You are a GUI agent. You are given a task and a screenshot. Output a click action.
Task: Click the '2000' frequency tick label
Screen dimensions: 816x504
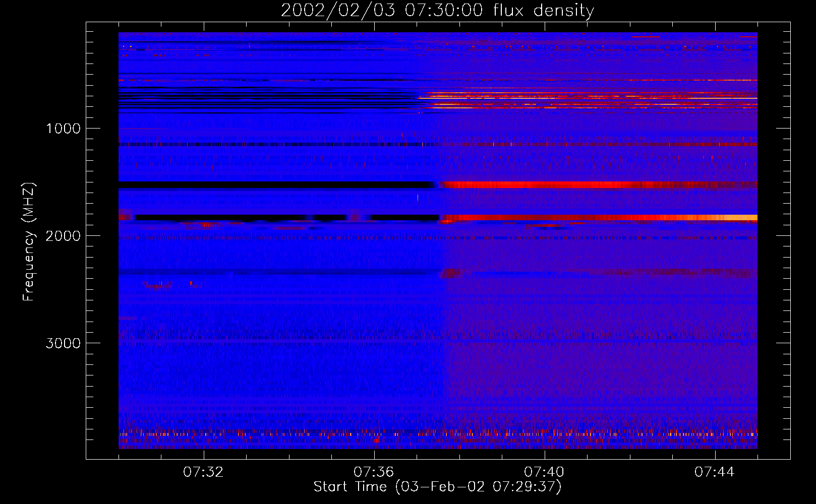pos(63,236)
